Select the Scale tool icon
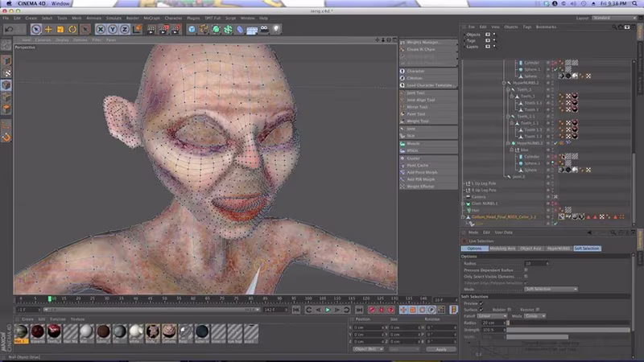Image resolution: width=644 pixels, height=362 pixels. click(60, 29)
